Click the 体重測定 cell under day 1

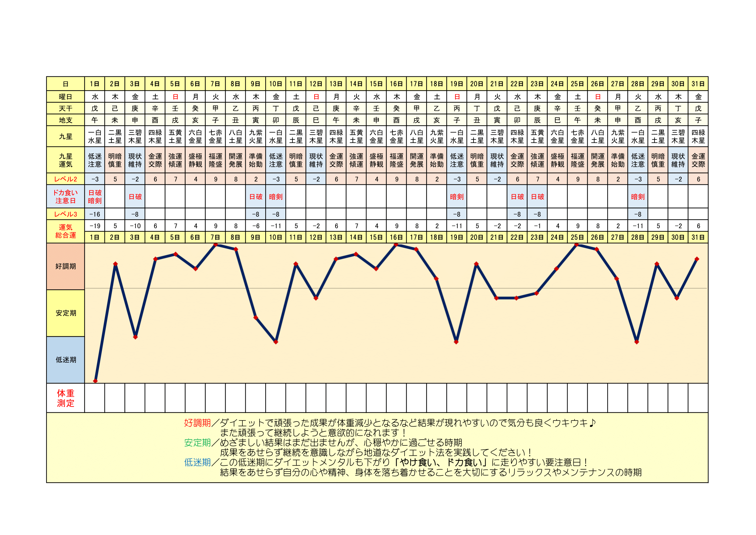[x=95, y=398]
